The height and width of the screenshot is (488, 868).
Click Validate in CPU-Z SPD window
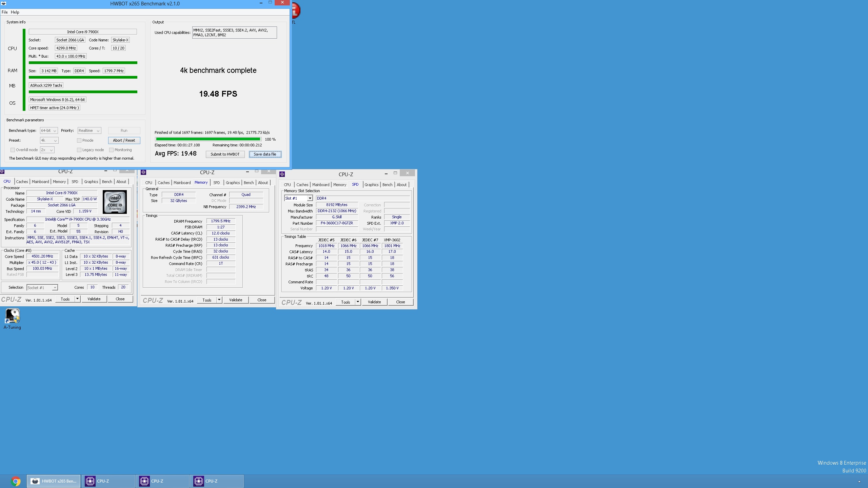pyautogui.click(x=374, y=302)
